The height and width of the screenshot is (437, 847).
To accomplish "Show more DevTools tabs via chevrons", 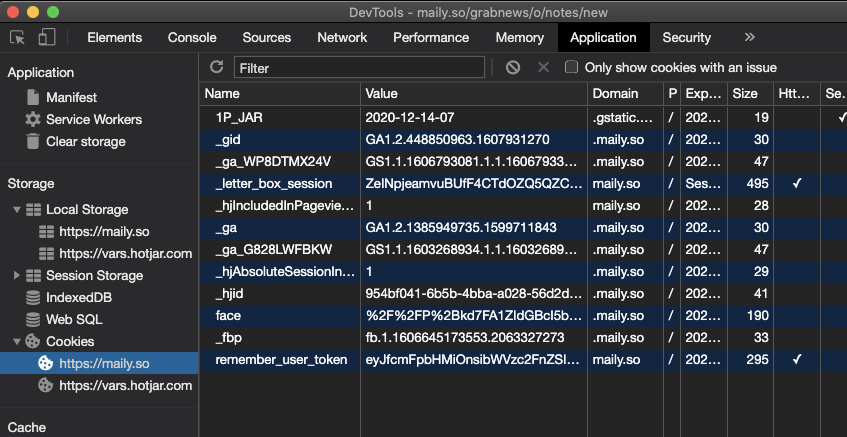I will tap(749, 37).
